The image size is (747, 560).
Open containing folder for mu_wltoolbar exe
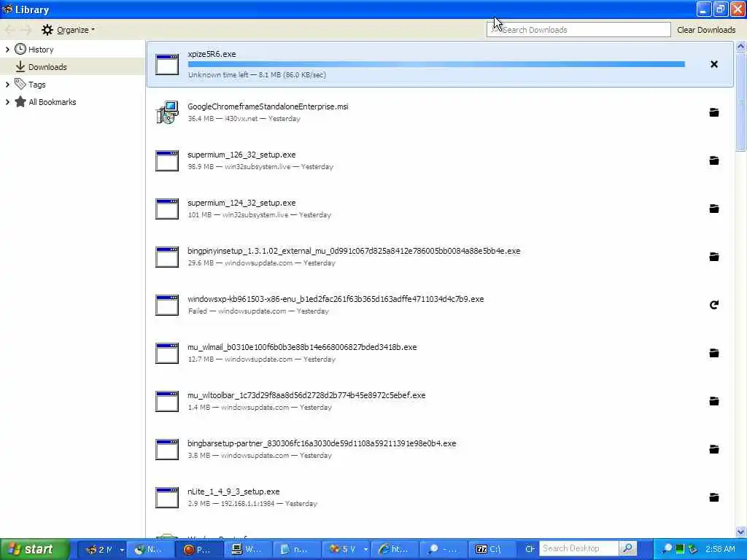[713, 401]
